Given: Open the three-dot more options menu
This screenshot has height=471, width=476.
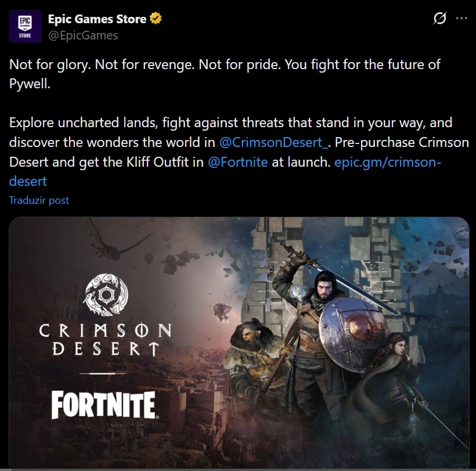Looking at the screenshot, I should coord(461,18).
